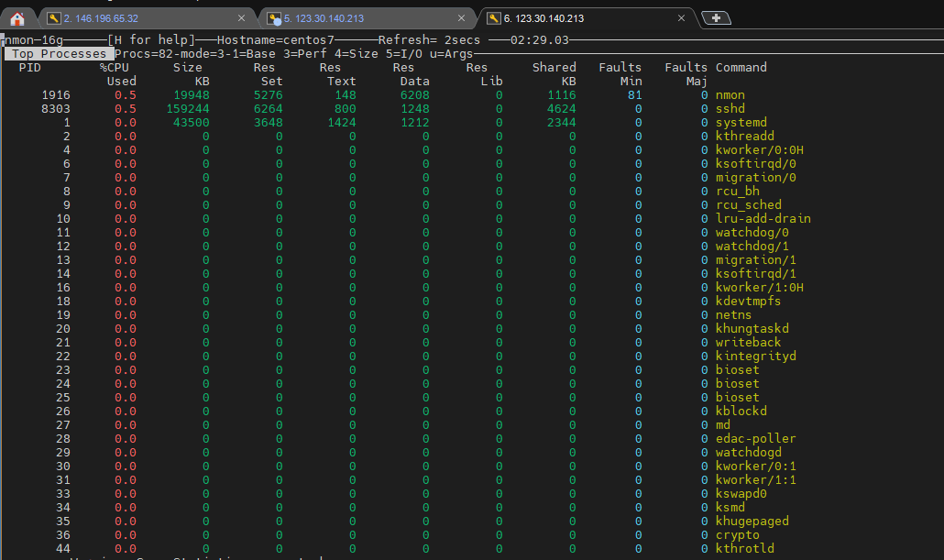Close the active 6. 123.30.140.213 tab
Screen dimensions: 944x560
pyautogui.click(x=681, y=18)
